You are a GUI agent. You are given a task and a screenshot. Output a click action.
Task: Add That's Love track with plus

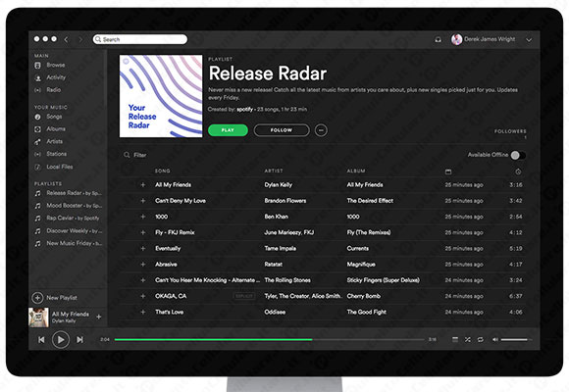click(x=143, y=312)
